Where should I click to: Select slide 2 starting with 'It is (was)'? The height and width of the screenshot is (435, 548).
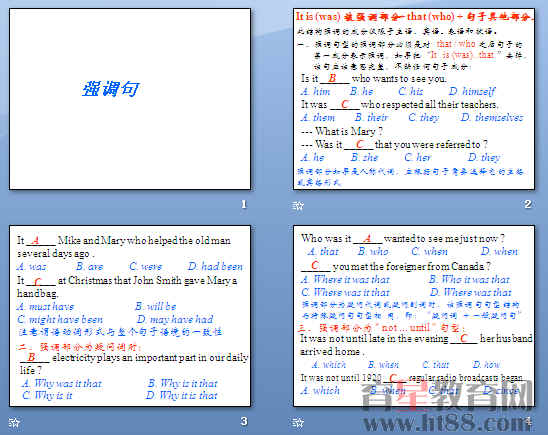pos(414,99)
